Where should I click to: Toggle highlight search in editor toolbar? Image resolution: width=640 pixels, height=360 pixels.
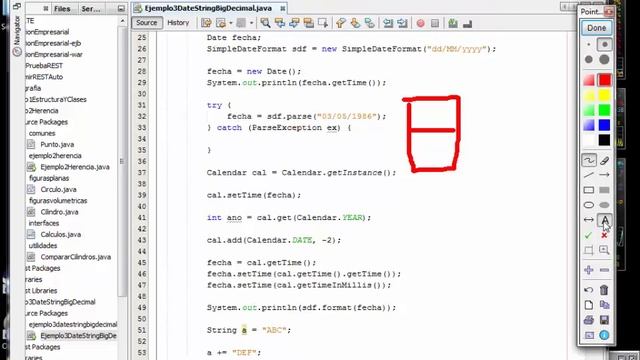309,23
